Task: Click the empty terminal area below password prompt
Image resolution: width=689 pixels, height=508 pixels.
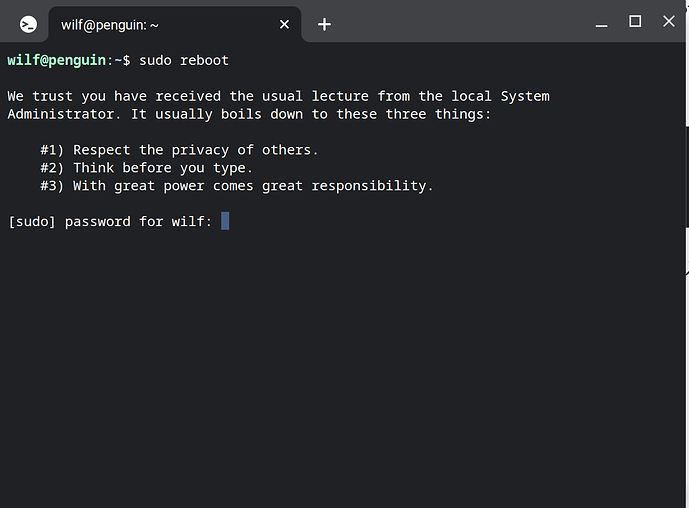Action: [343, 365]
